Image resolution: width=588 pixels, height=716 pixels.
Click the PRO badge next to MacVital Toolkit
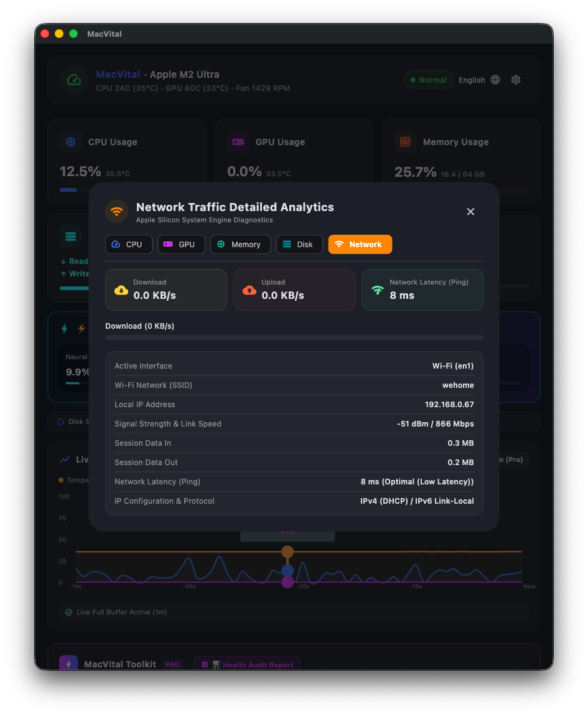[172, 664]
